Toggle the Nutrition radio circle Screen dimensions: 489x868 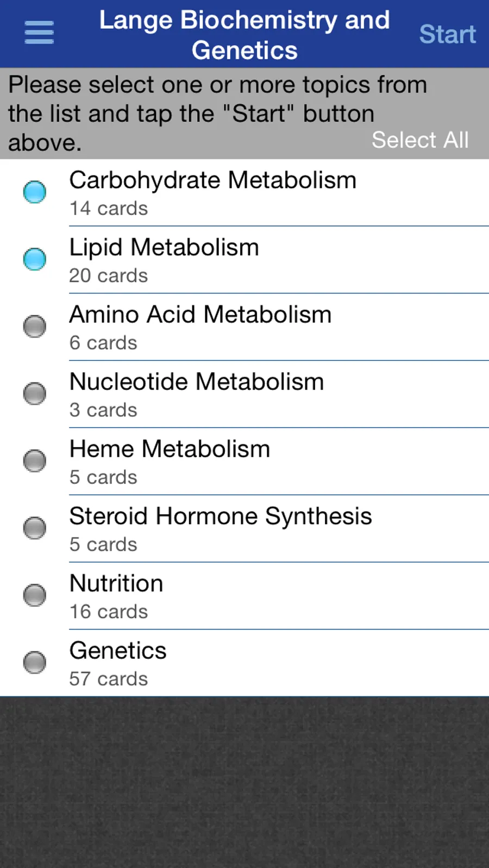pos(35,595)
